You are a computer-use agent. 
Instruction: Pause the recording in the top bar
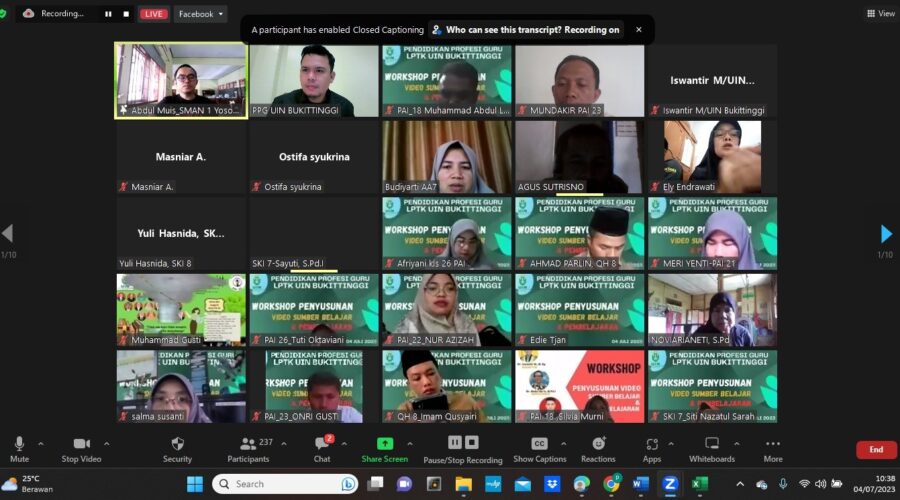[x=108, y=14]
